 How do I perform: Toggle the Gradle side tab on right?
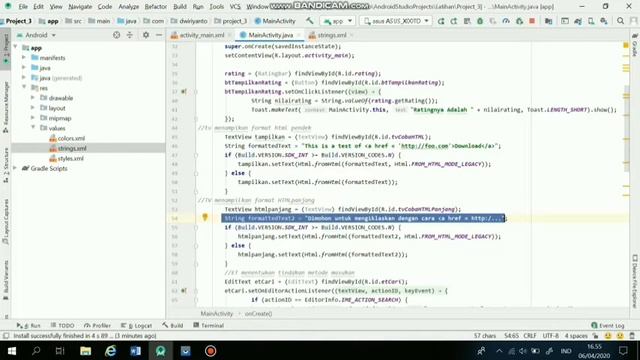click(x=635, y=45)
